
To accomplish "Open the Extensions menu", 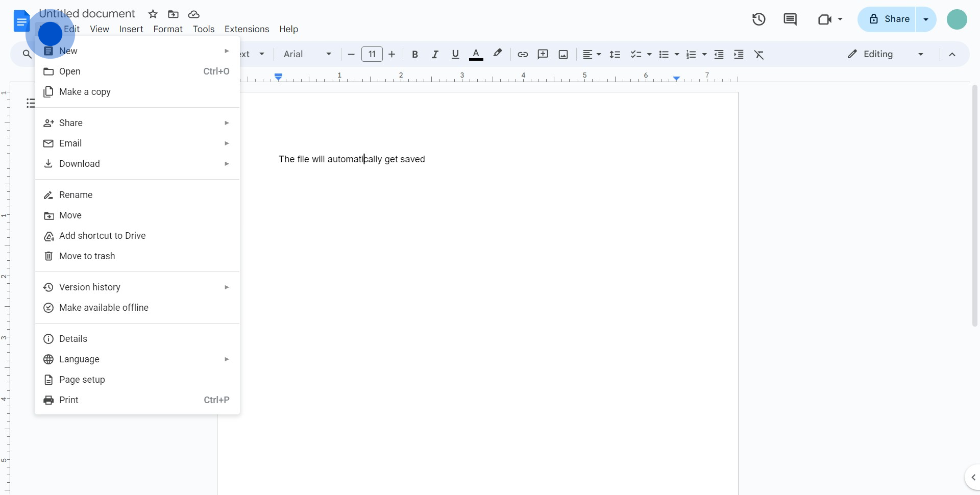I will point(247,29).
